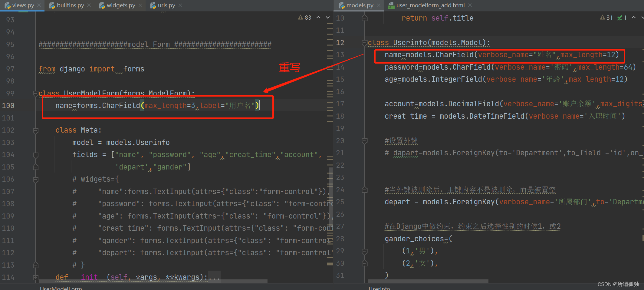Click the 'return self.title' line in models.py
Screen dimensions: 644x290
pos(437,18)
